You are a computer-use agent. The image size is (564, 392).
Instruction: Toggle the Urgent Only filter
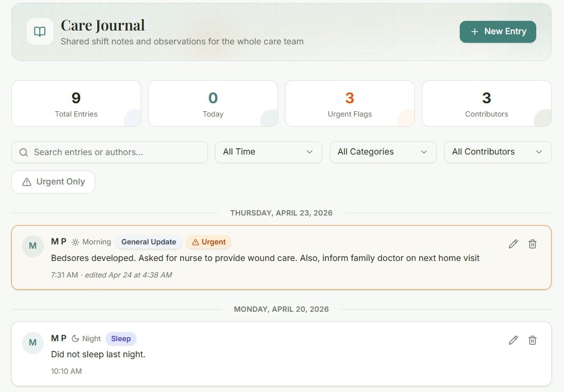tap(53, 182)
